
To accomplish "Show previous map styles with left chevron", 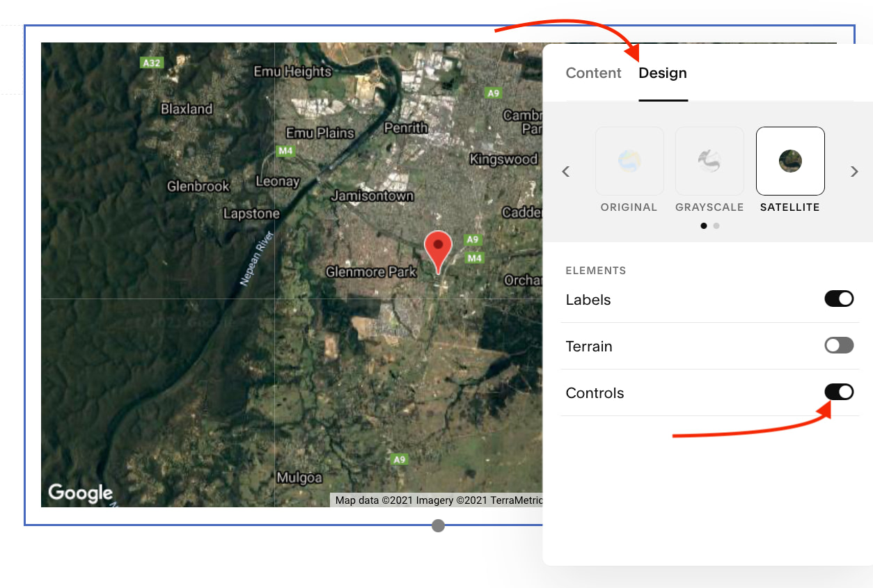I will tap(566, 172).
